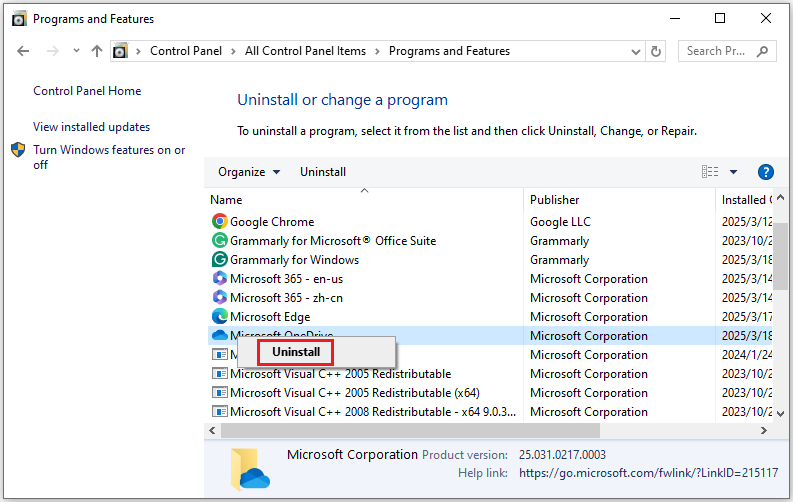Click the horizontal scrollbar thumb

click(x=410, y=431)
